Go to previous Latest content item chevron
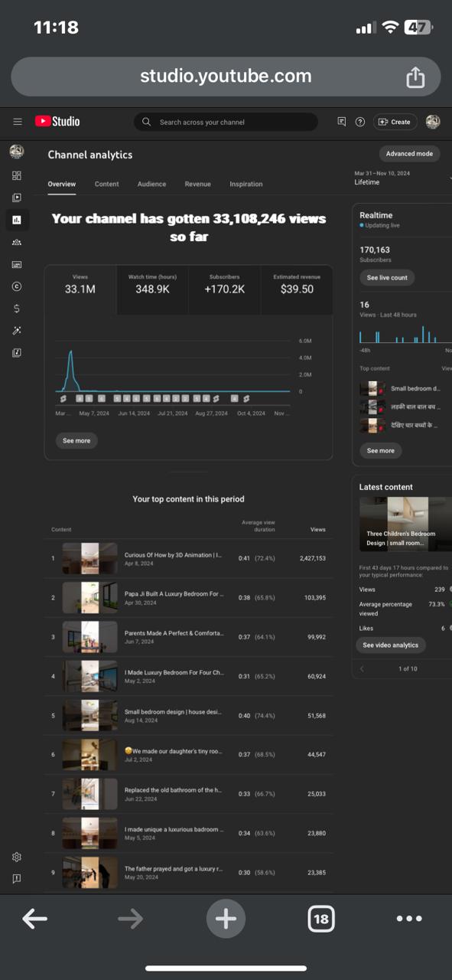The height and width of the screenshot is (980, 452). tap(363, 668)
